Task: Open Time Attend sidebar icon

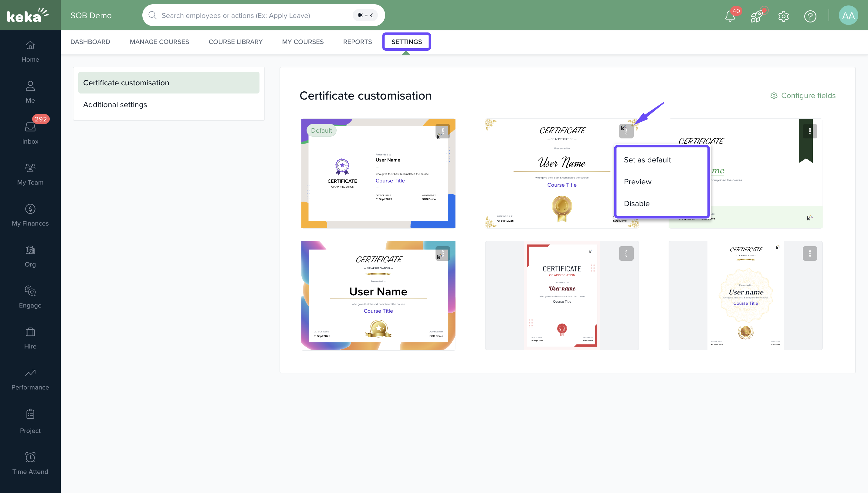Action: tap(30, 463)
